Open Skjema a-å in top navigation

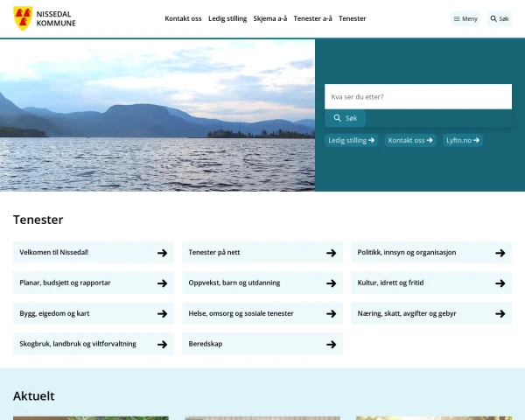(270, 18)
